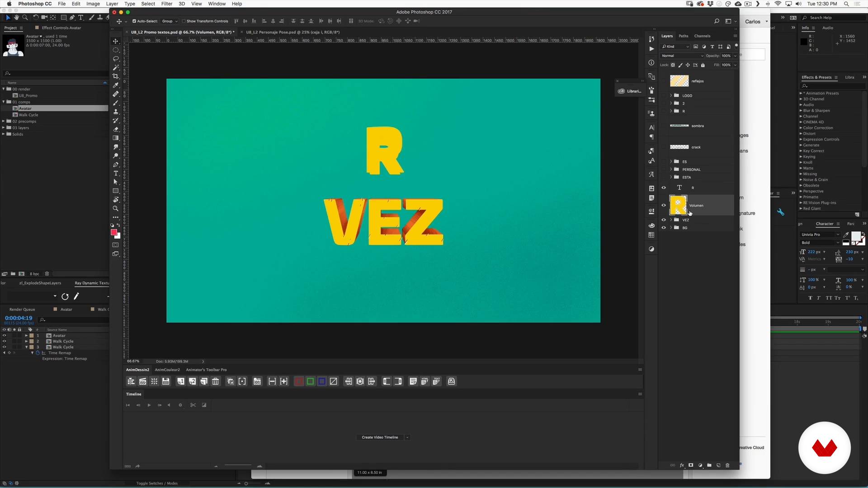Screen dimensions: 868x488
Task: Open the Layer menu
Action: click(x=112, y=4)
